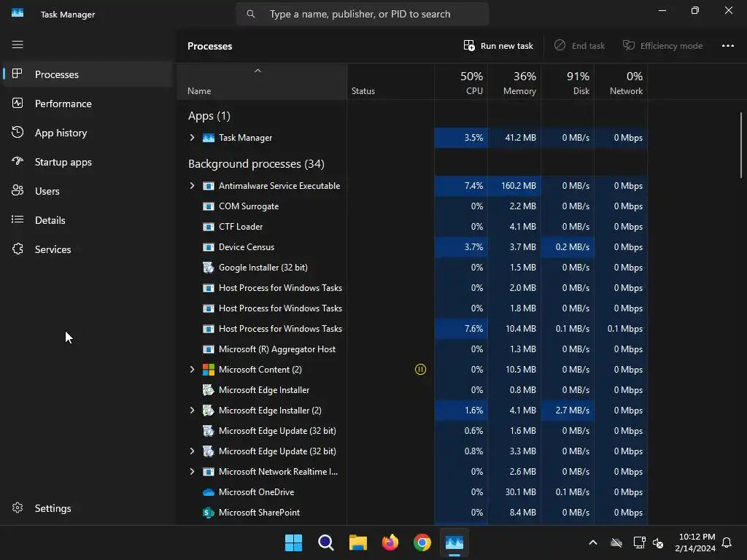747x560 pixels.
Task: Click the Services puzzle icon
Action: pyautogui.click(x=18, y=249)
